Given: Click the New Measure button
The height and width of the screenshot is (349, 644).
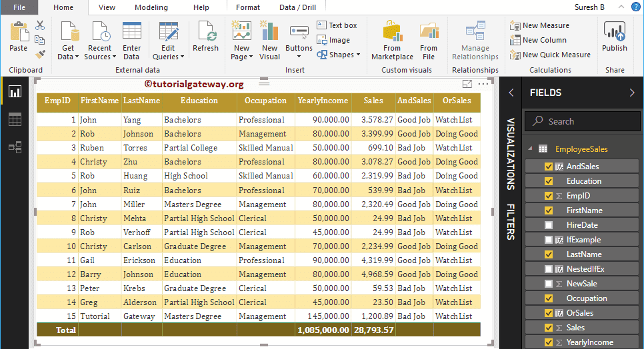Looking at the screenshot, I should (539, 25).
